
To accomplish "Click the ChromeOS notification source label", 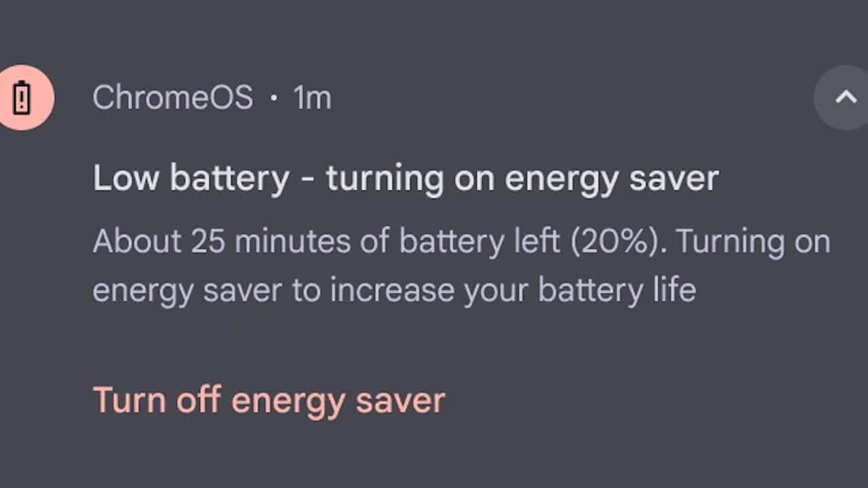I will [172, 98].
